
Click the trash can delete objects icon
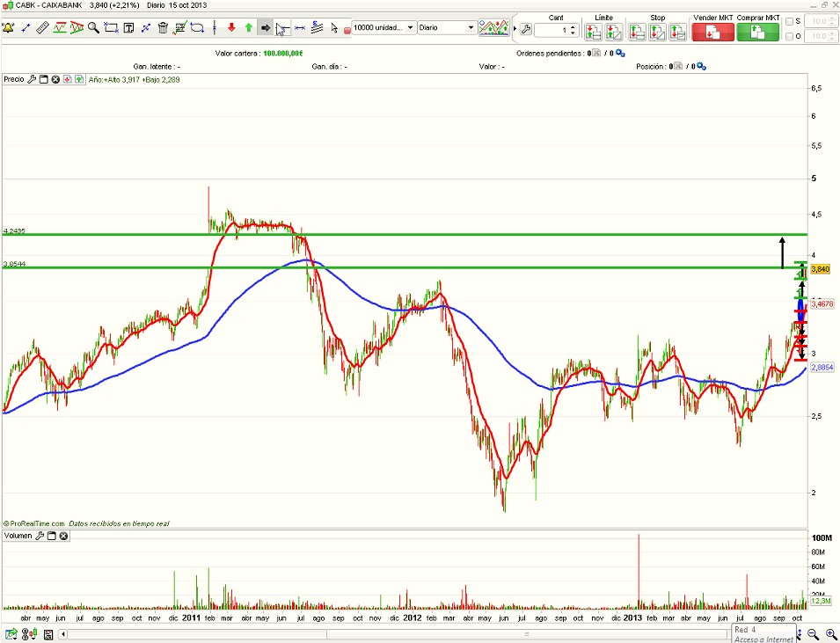click(x=163, y=28)
